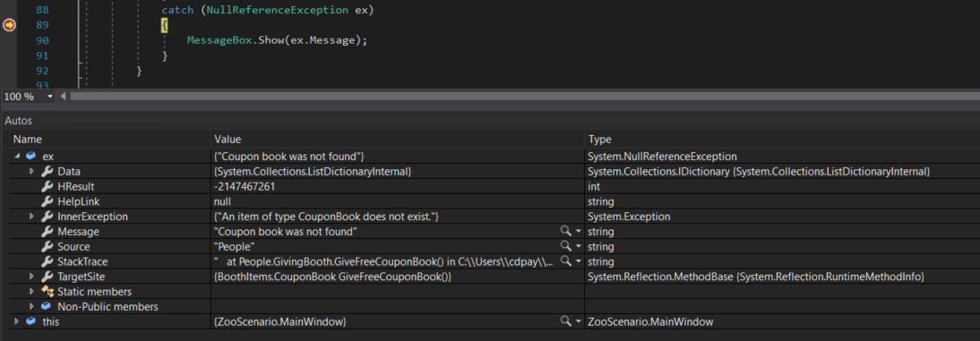Screen dimensions: 980x341
Task: Click the wrench icon beside Message
Action: 47,231
